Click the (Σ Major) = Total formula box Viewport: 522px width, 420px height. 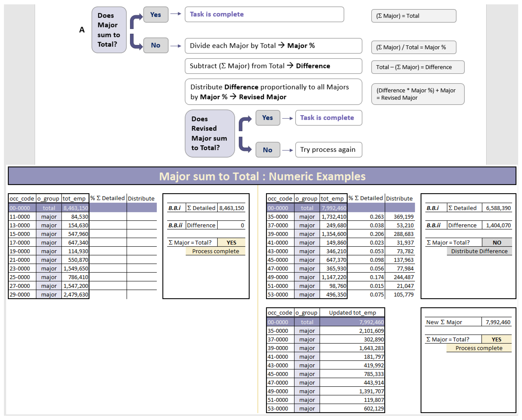point(413,16)
